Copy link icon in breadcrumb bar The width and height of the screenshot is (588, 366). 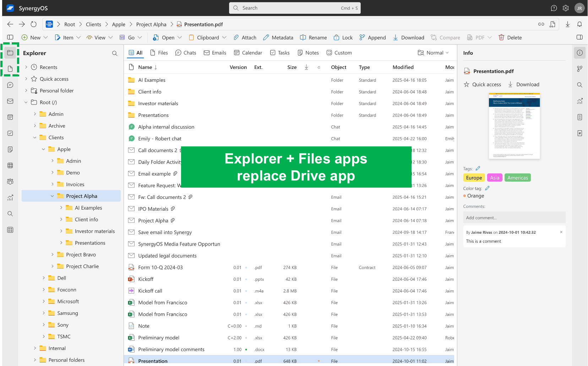click(541, 24)
